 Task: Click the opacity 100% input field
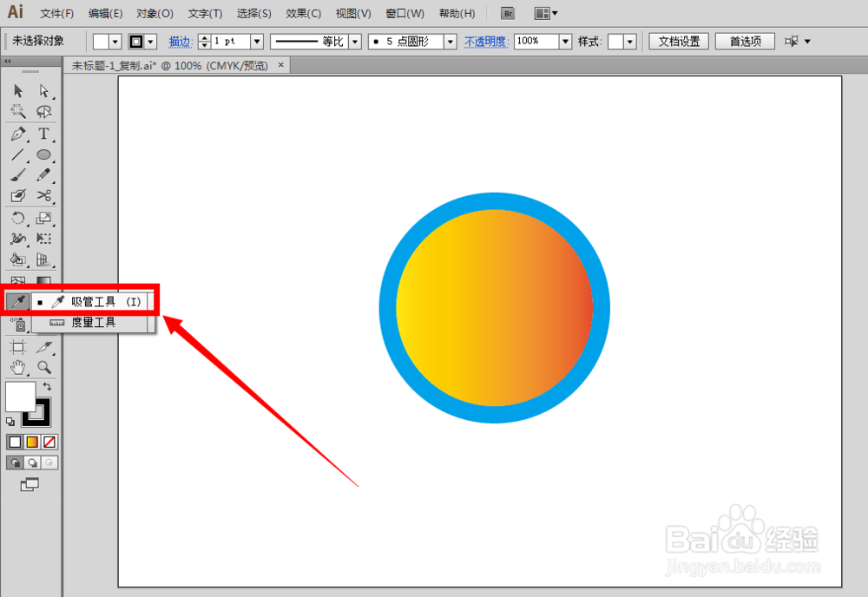click(536, 42)
